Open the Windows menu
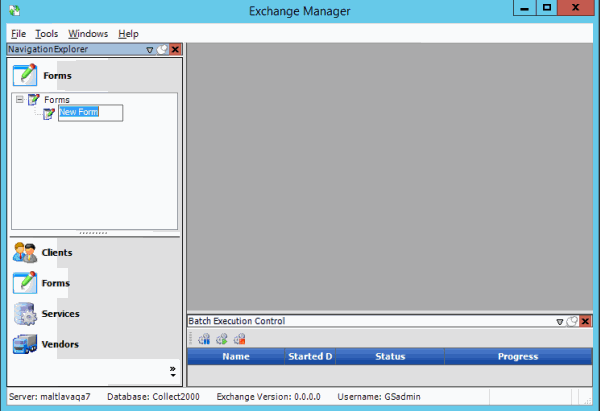 pyautogui.click(x=88, y=33)
